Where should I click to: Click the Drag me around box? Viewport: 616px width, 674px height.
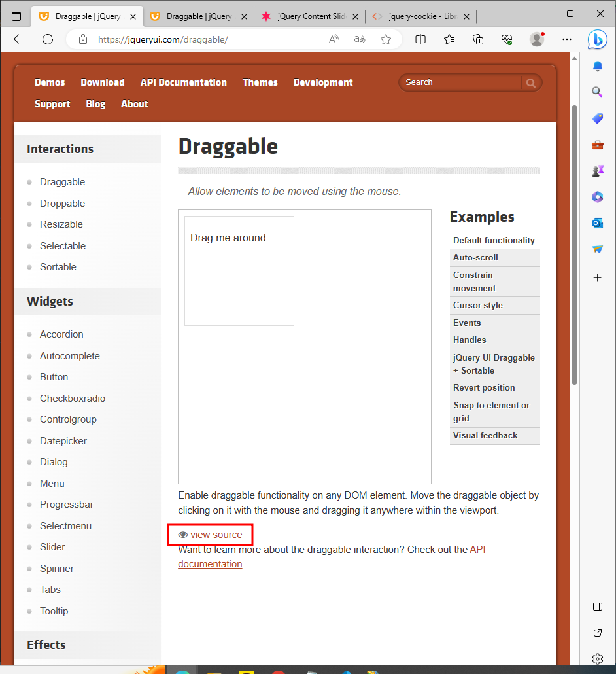[239, 271]
